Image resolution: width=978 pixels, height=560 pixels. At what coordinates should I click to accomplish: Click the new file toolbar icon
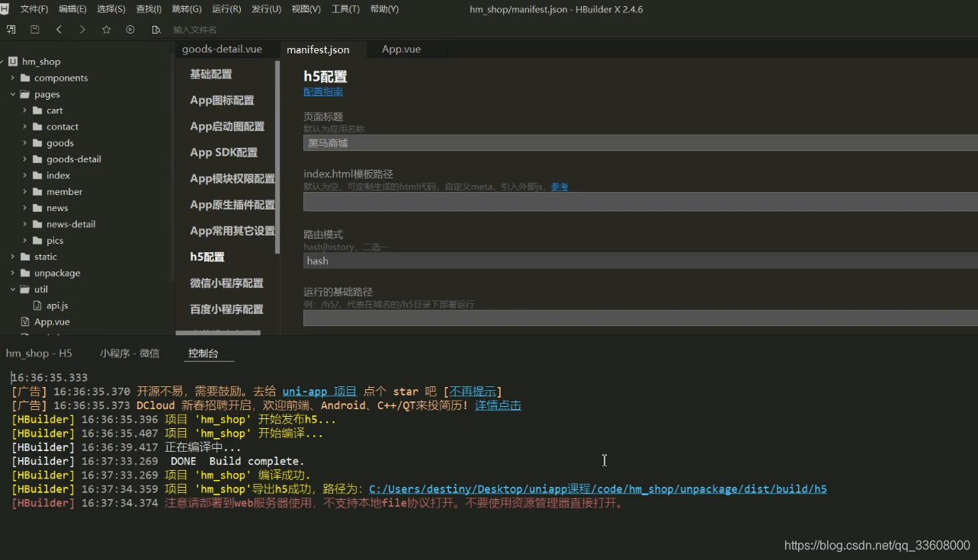(11, 30)
